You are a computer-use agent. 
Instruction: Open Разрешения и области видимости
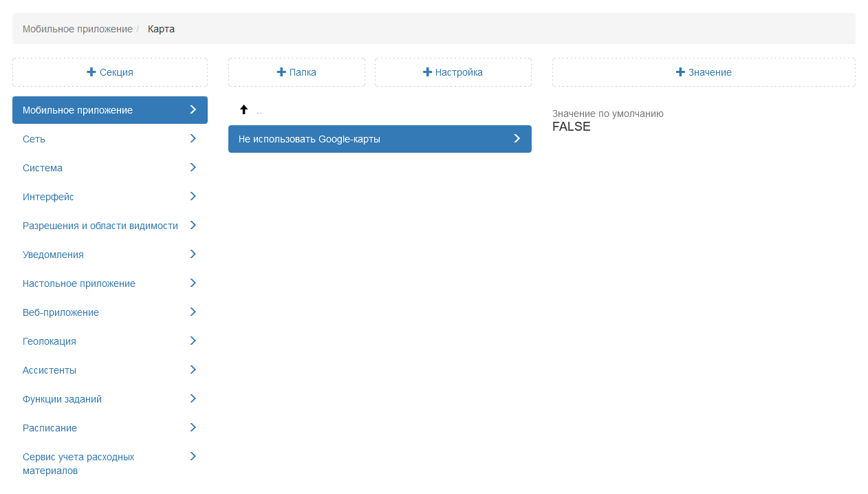tap(100, 226)
